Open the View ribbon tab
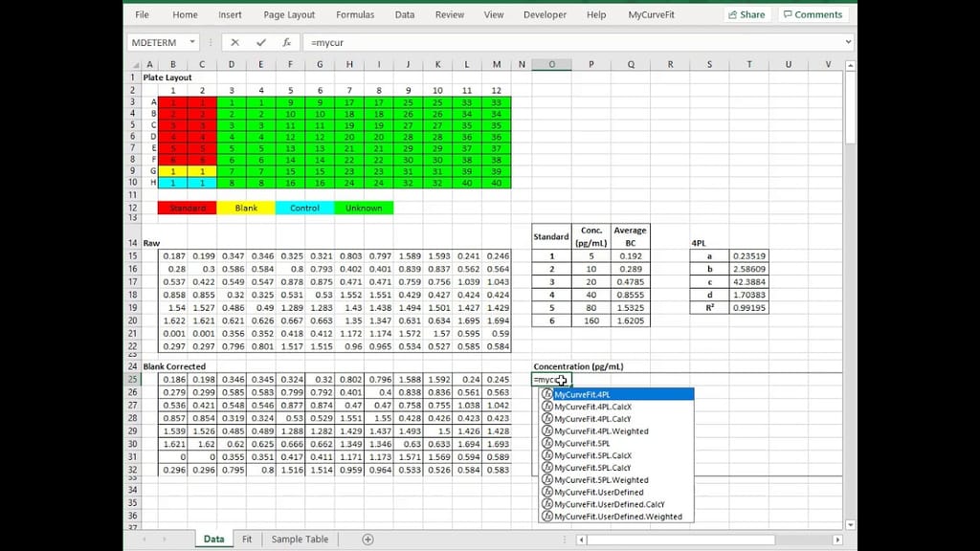This screenshot has height=551, width=980. [493, 14]
